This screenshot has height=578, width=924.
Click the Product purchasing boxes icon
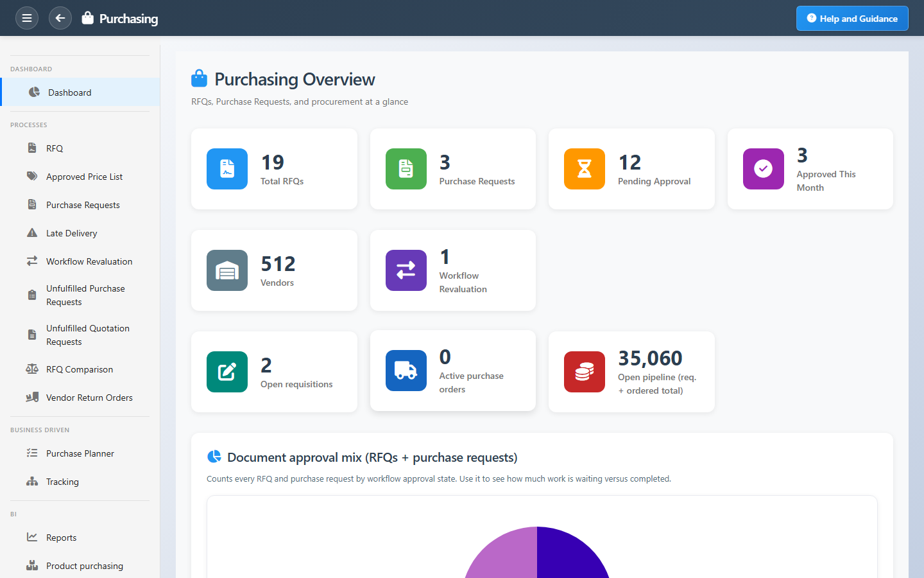coord(32,566)
